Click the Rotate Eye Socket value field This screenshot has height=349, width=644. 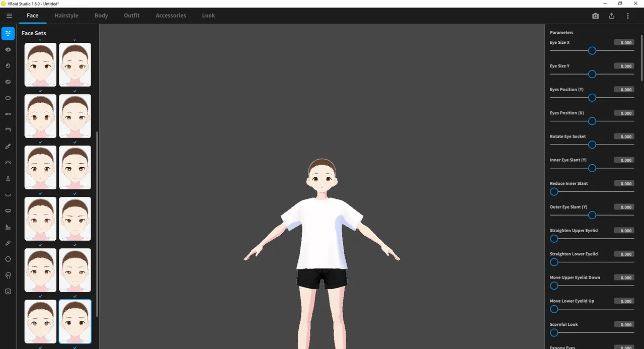pos(624,136)
